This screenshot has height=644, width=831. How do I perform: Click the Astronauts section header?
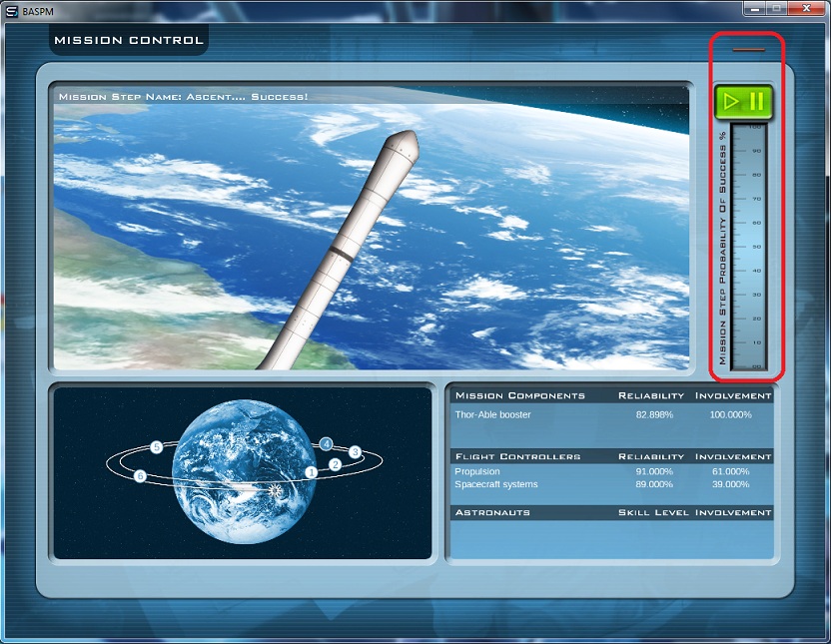click(492, 512)
